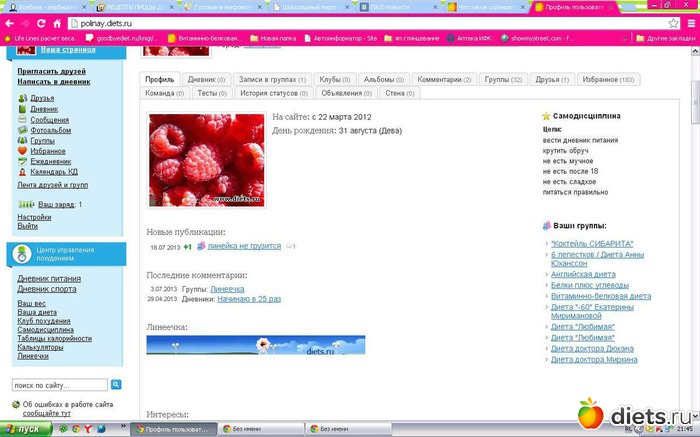Click the Линеечка weight progress banner
Screen dimensions: 700x437
[x=255, y=345]
